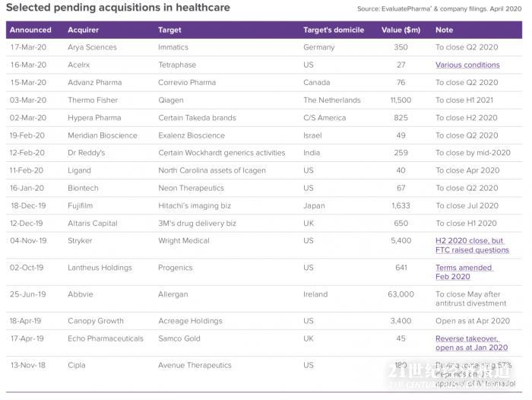The image size is (532, 400).
Task: Click the "Selected pending acquisitions in healthcare" title
Action: pos(118,8)
